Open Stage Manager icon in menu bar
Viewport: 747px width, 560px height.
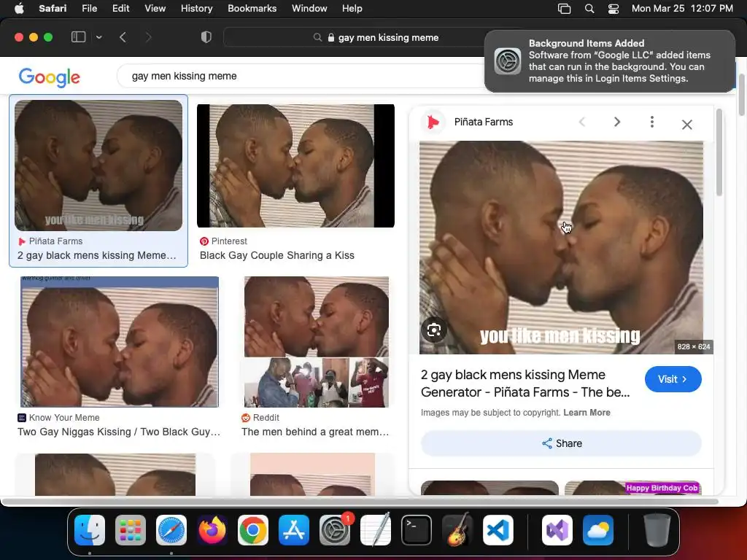click(x=564, y=9)
